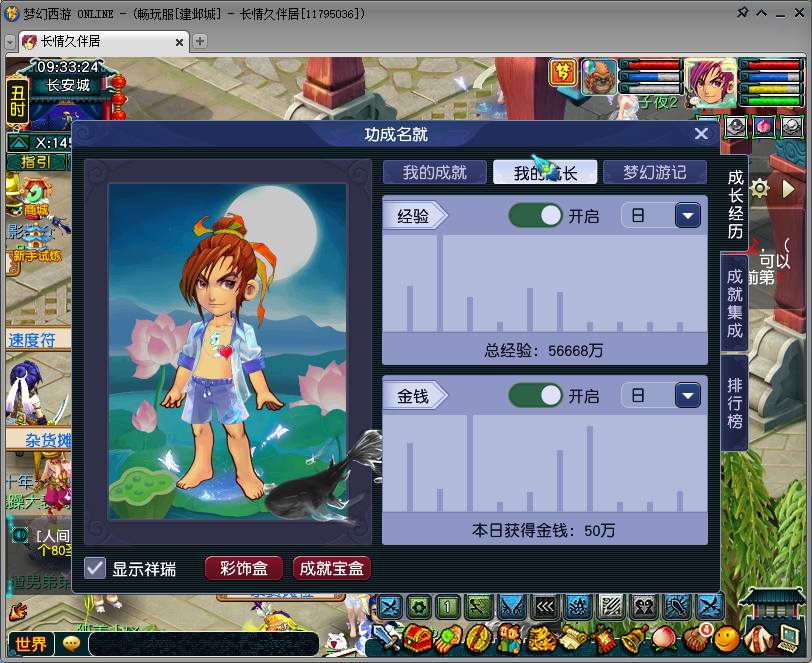This screenshot has height=663, width=812.
Task: Click the 总经验: 56668万 text
Action: (544, 351)
